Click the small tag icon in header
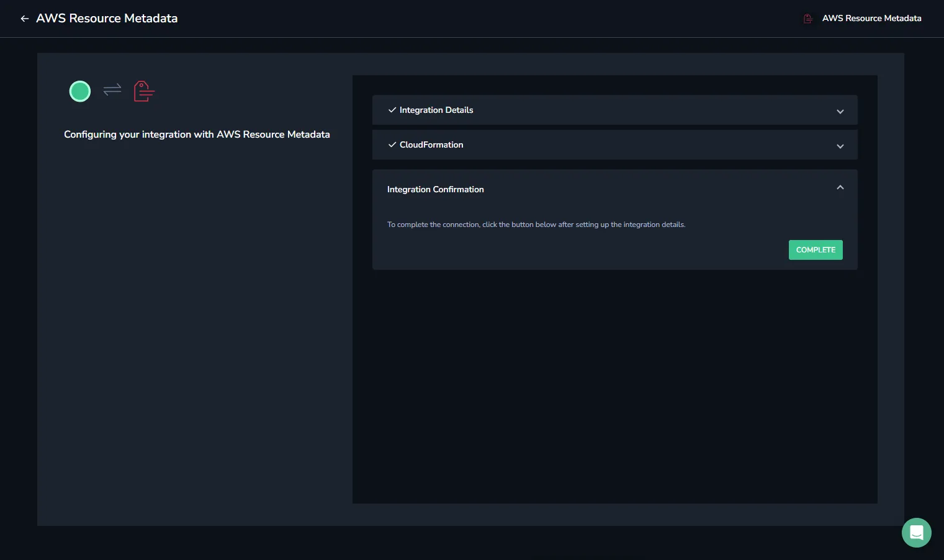 click(808, 19)
